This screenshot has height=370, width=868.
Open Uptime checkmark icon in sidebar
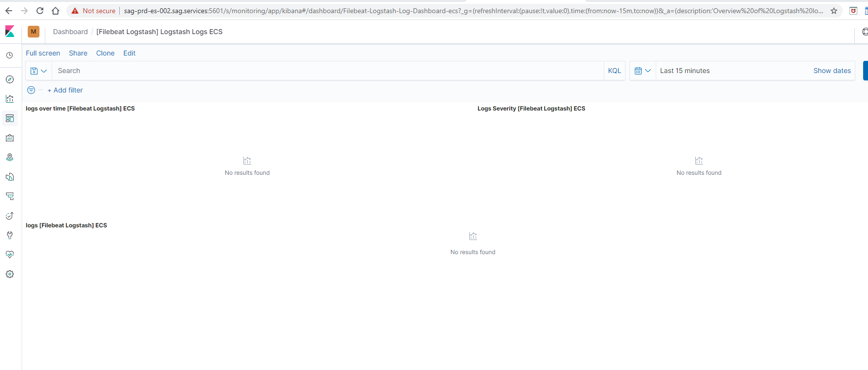point(10,216)
